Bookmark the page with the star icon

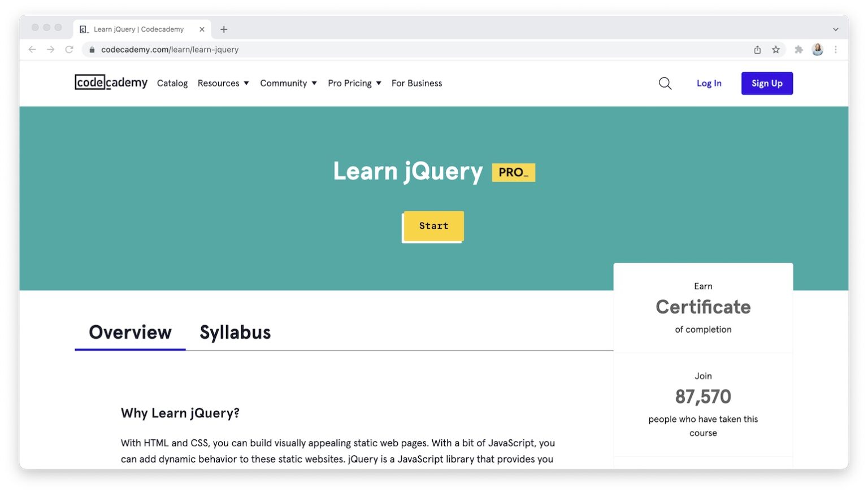click(x=776, y=50)
